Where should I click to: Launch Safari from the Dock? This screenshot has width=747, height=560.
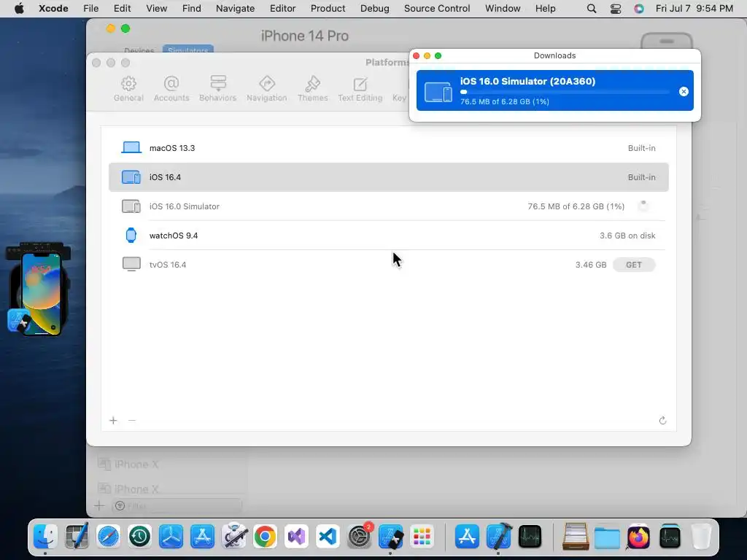(x=108, y=537)
